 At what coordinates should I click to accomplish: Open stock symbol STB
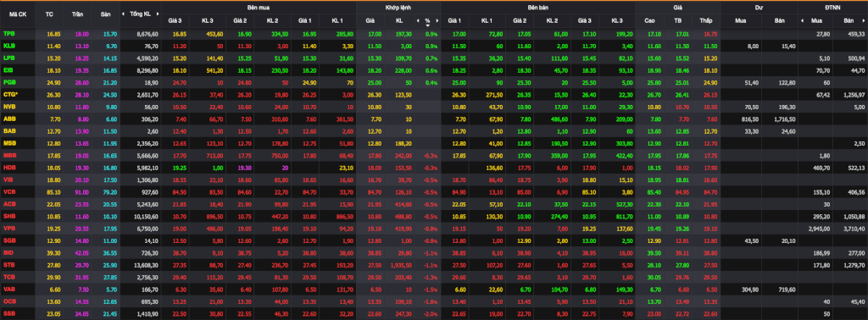coord(8,264)
